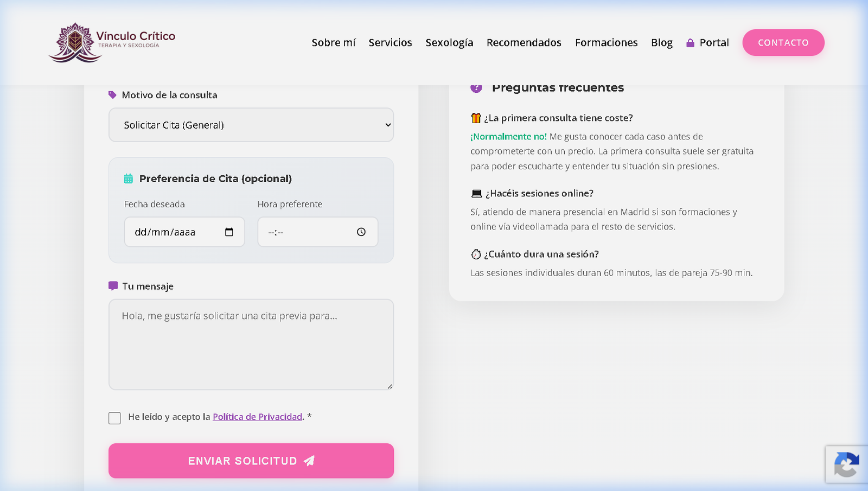
Task: Open Recomendados in the navigation
Action: (x=524, y=43)
